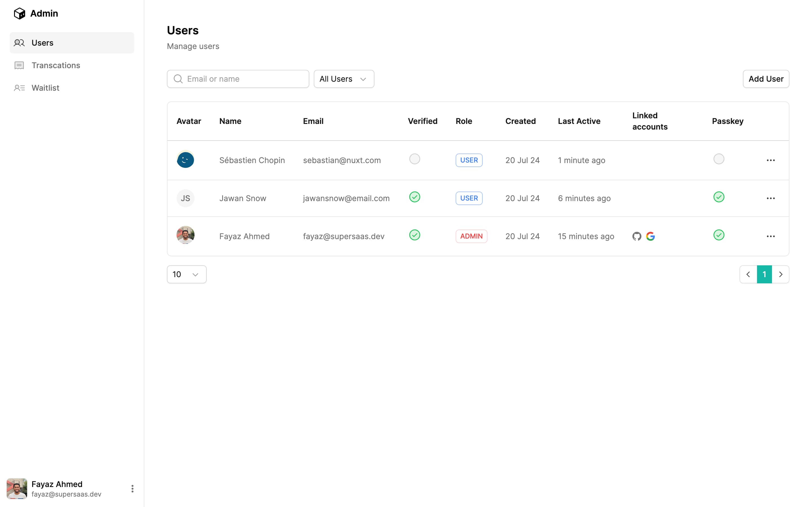Open the rows-per-page dropdown showing 10
This screenshot has height=507, width=812.
pyautogui.click(x=186, y=274)
